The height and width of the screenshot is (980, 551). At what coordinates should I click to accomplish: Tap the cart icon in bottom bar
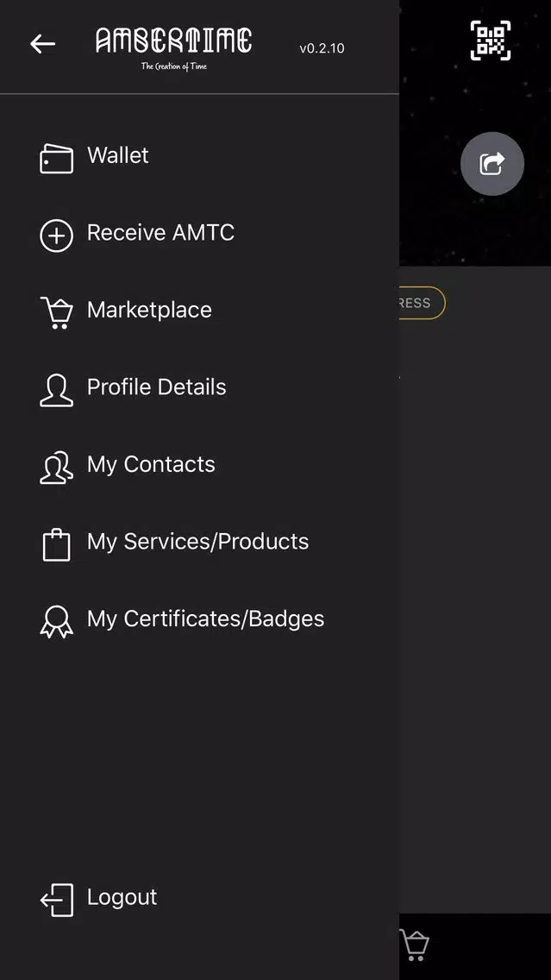pos(414,945)
